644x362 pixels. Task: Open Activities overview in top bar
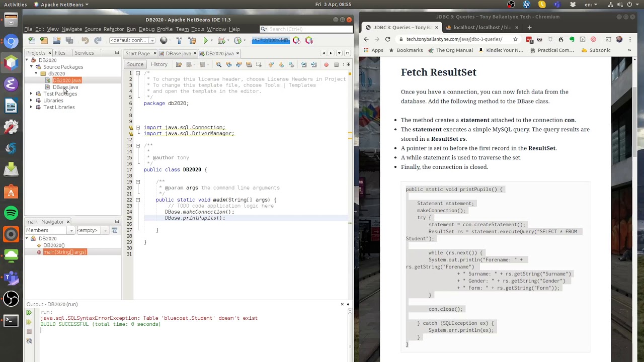[15, 5]
